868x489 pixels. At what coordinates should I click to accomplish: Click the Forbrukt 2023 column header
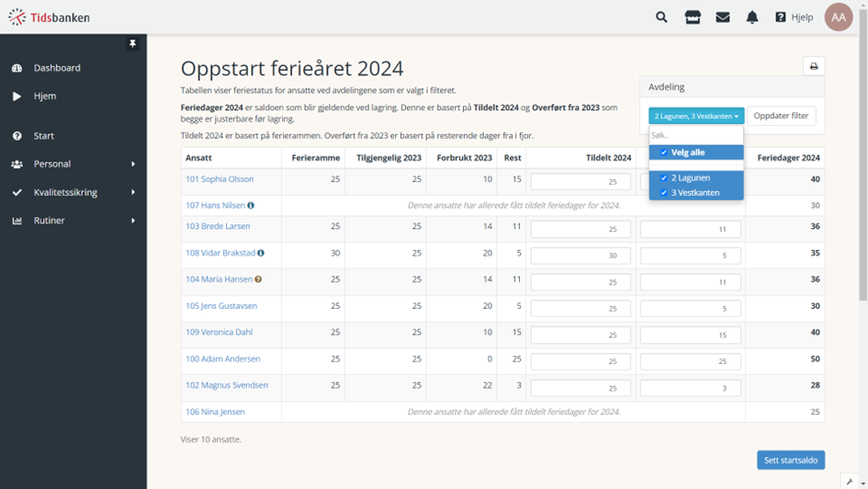point(464,158)
